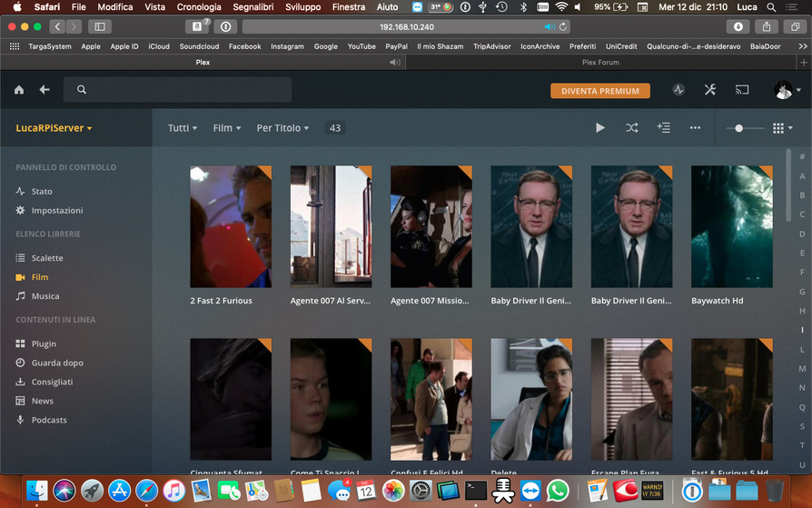Select the Film library
812x508 pixels.
pos(32,277)
